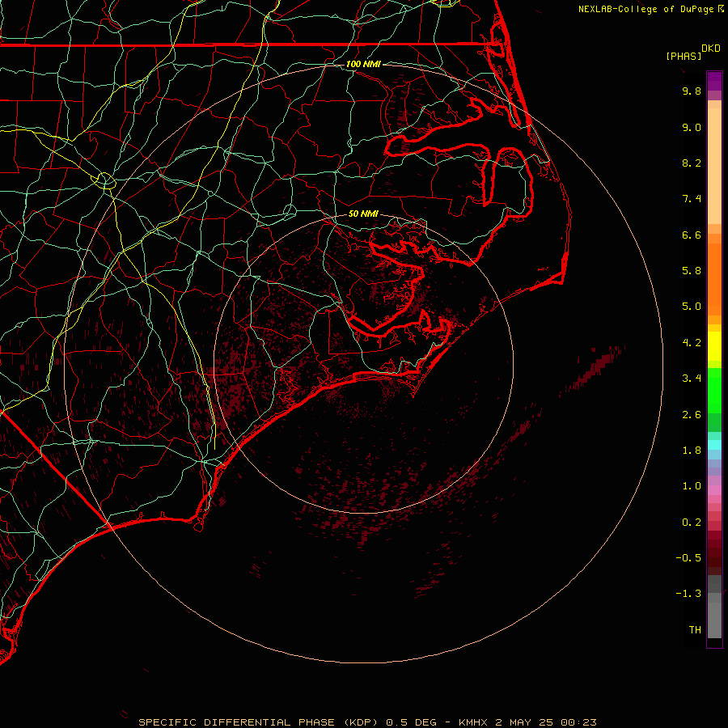Click the 4.2 scale value
Image resolution: width=728 pixels, height=728 pixels.
click(x=692, y=343)
